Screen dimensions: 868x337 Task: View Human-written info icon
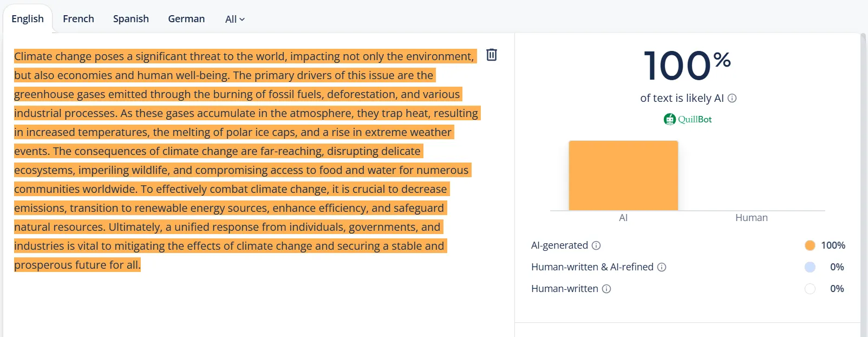pyautogui.click(x=605, y=289)
